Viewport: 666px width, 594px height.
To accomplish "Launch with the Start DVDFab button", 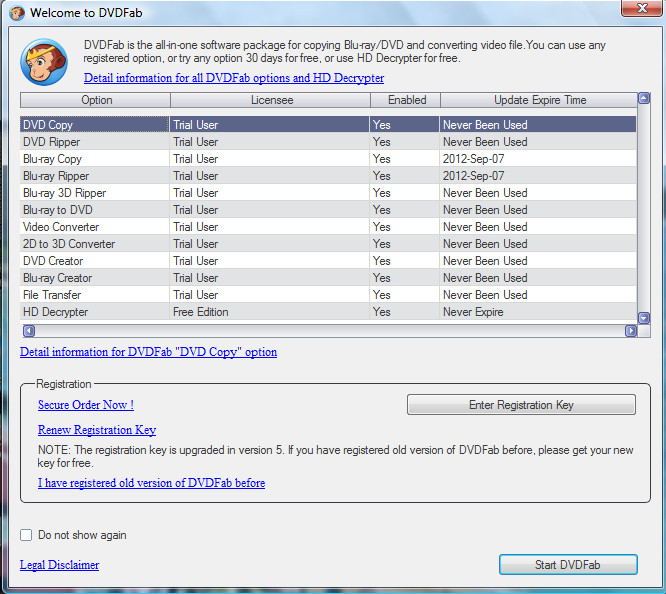I will pyautogui.click(x=568, y=565).
